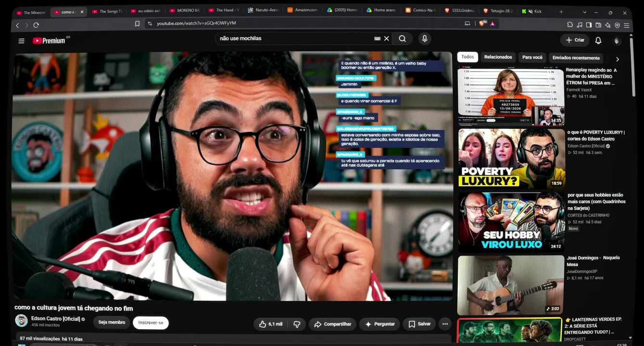Image resolution: width=644 pixels, height=346 pixels.
Task: Select the Todos chip
Action: click(x=467, y=57)
